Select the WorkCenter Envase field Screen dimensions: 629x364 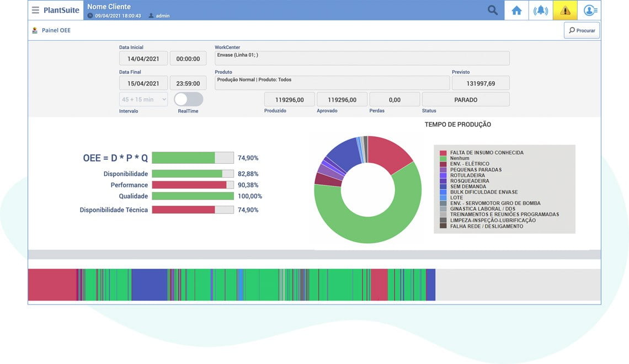[x=363, y=58]
